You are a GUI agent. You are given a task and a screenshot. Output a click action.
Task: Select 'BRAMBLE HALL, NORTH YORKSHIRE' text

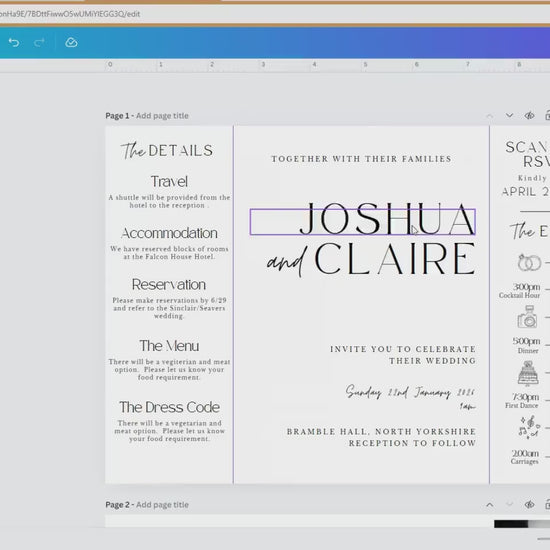(381, 431)
